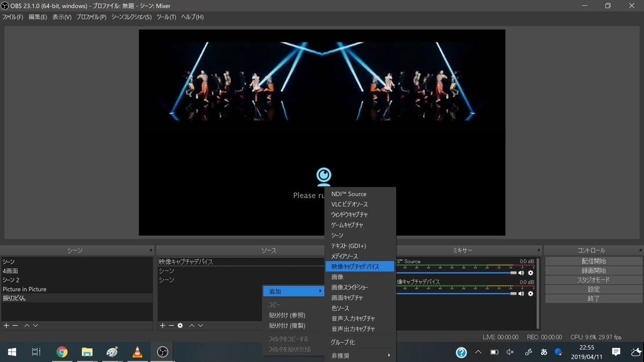Open the 表示(V) menu

[62, 17]
